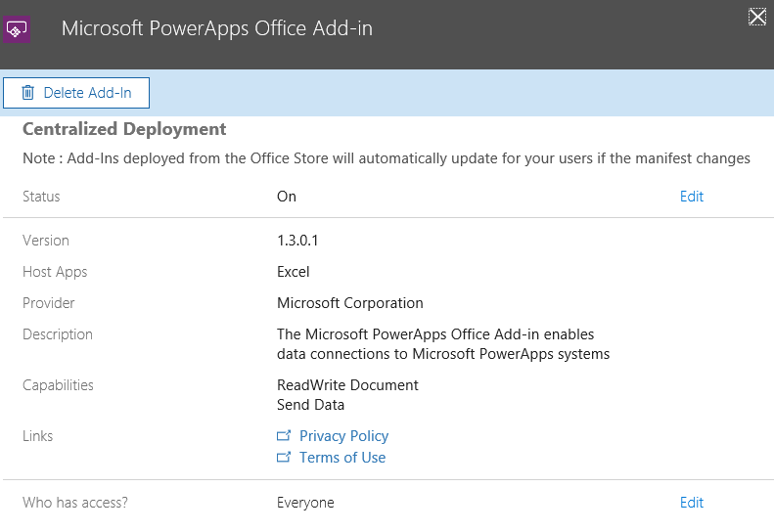Screen dimensions: 774x532
Task: Edit who has access to add-in
Action: (691, 503)
